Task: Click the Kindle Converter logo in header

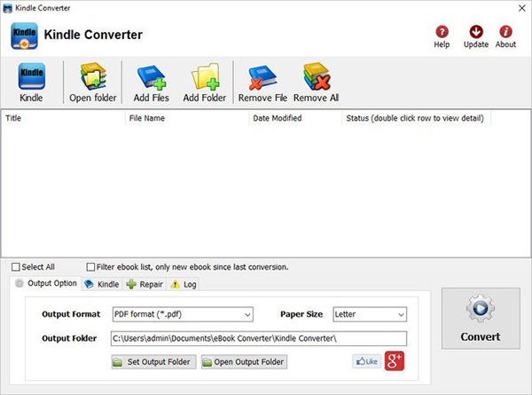Action: click(24, 36)
